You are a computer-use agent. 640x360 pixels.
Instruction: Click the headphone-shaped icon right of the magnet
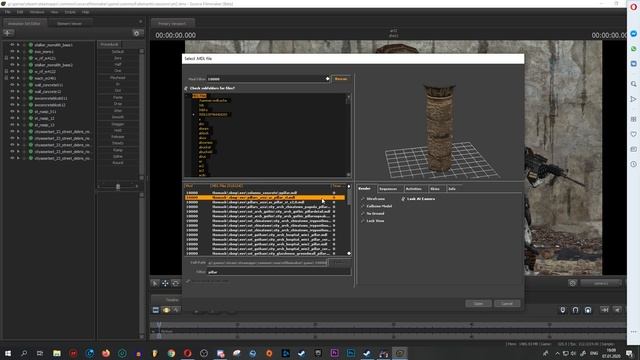pos(588,310)
